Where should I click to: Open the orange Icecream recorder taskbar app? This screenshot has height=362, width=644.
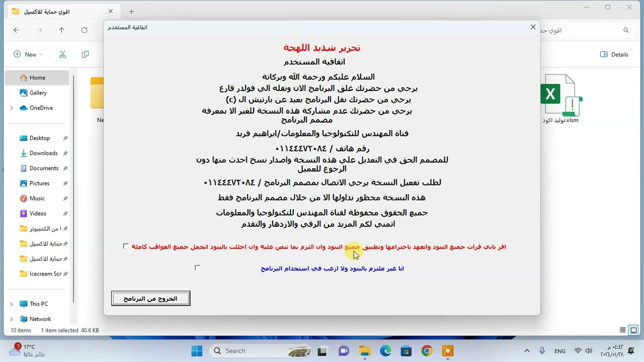pyautogui.click(x=447, y=350)
